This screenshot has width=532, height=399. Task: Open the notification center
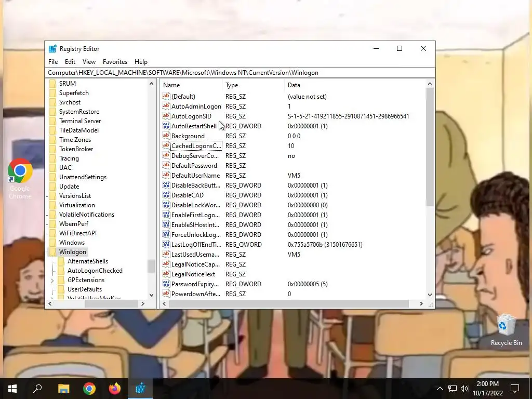point(515,389)
